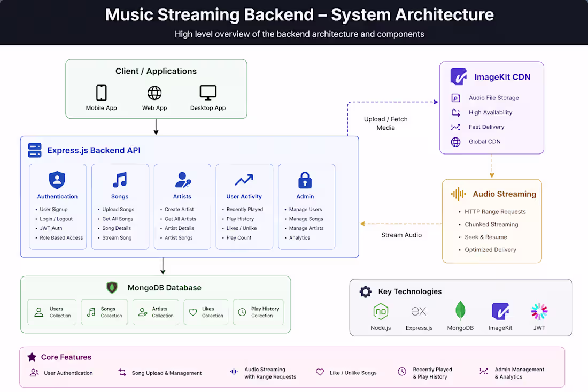The height and width of the screenshot is (392, 588).
Task: Click "Artist Songs" bullet
Action: [x=179, y=238]
